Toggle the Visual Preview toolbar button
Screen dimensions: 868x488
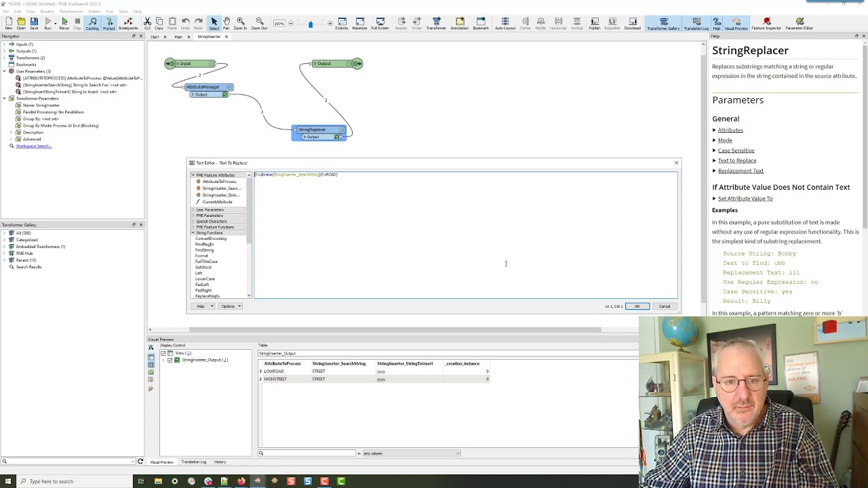(736, 24)
